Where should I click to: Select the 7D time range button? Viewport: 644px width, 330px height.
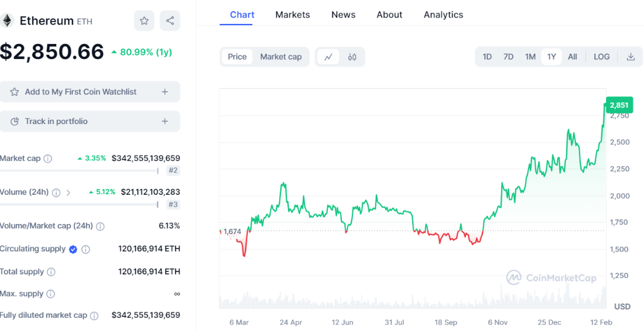(x=508, y=57)
